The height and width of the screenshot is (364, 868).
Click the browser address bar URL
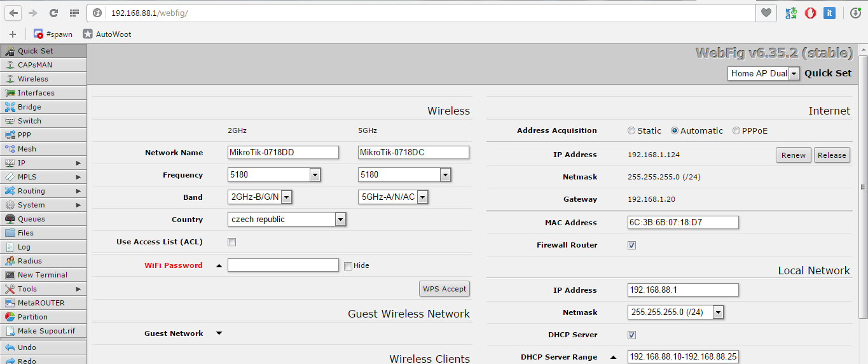pos(149,13)
